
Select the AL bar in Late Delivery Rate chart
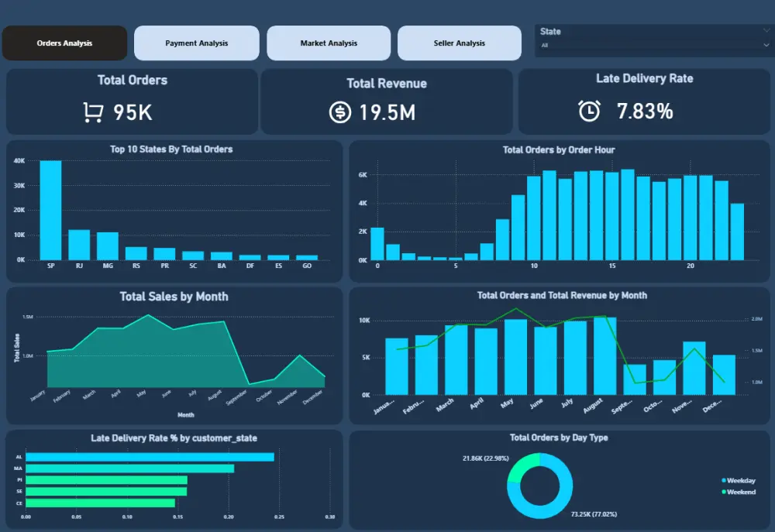(150, 457)
